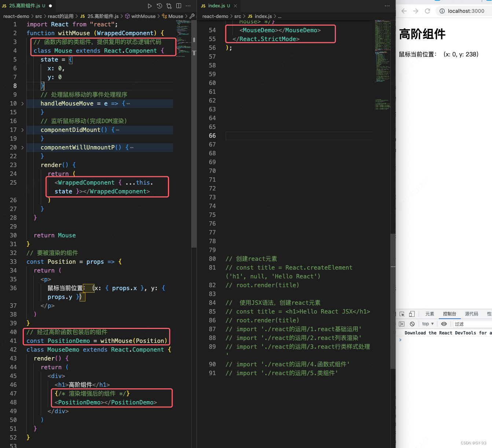Close the index.js editor tab
Image resolution: width=492 pixels, height=448 pixels.
(235, 6)
